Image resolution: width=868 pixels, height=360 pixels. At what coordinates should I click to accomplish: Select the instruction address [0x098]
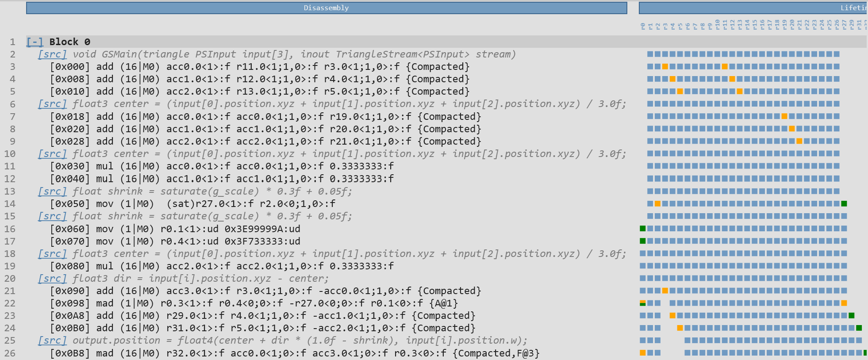click(70, 303)
